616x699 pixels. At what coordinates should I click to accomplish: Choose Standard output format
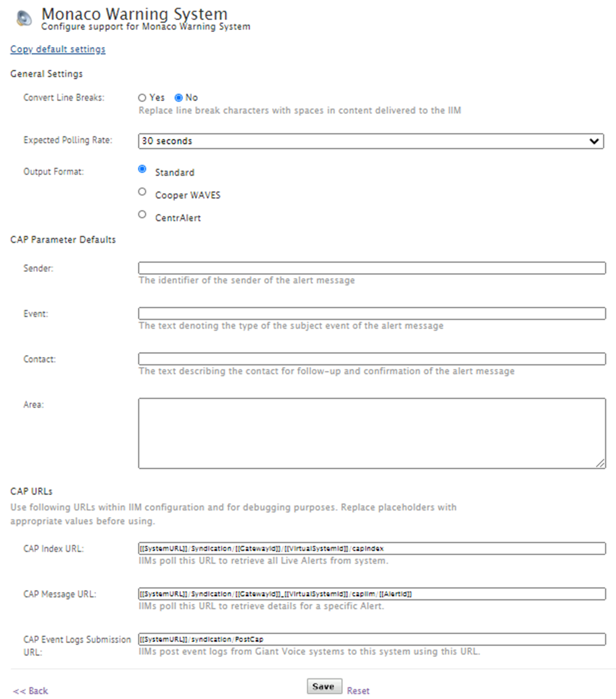click(142, 169)
